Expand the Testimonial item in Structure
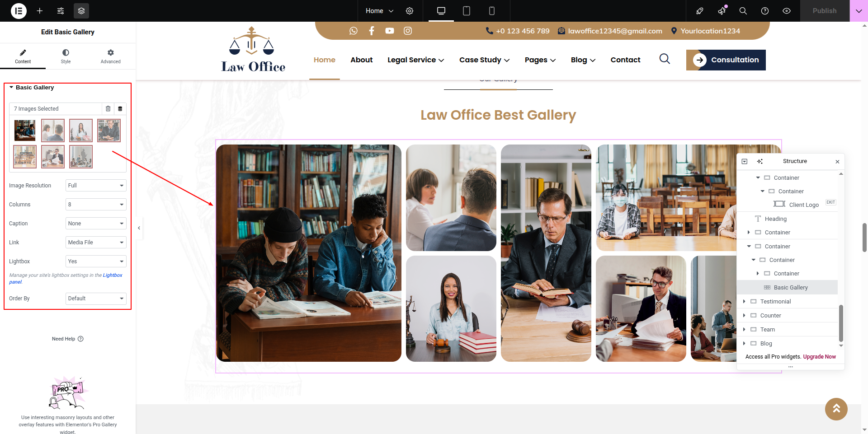868x434 pixels. (744, 302)
